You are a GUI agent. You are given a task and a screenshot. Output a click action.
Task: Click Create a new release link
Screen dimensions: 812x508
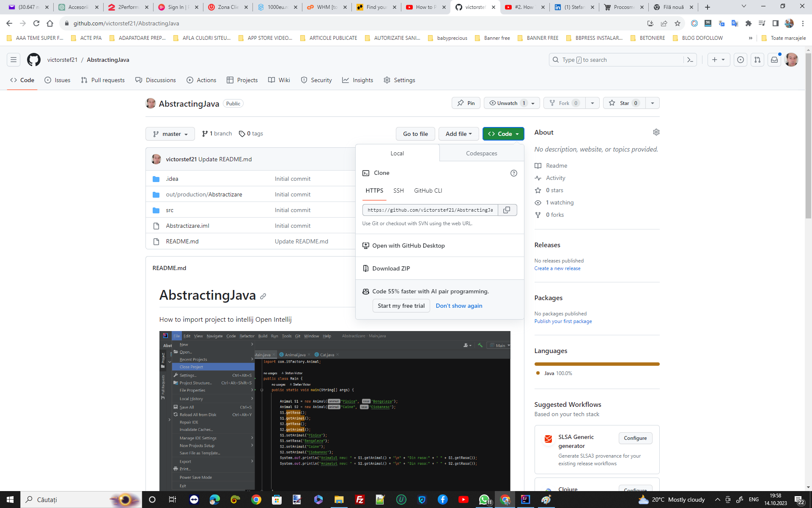pos(557,268)
